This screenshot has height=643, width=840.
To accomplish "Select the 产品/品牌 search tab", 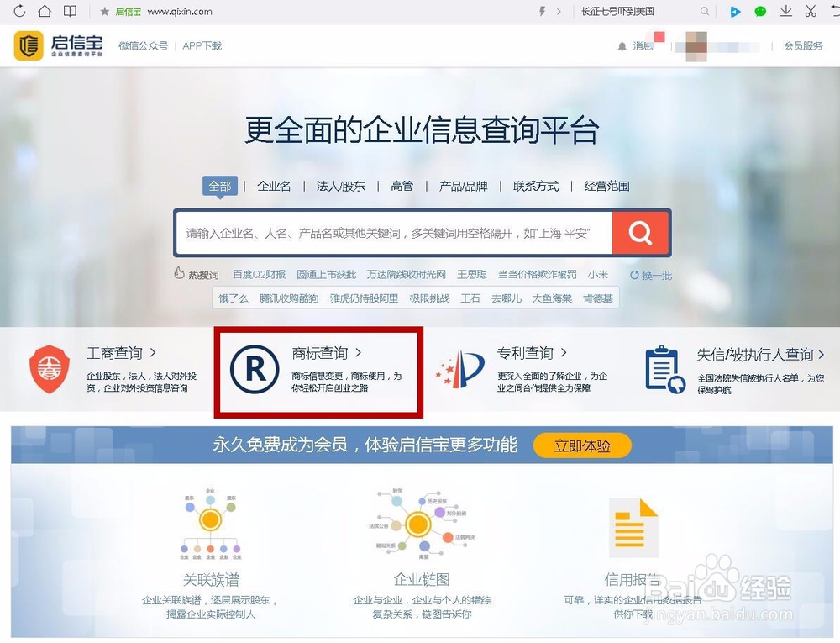I will tap(464, 186).
